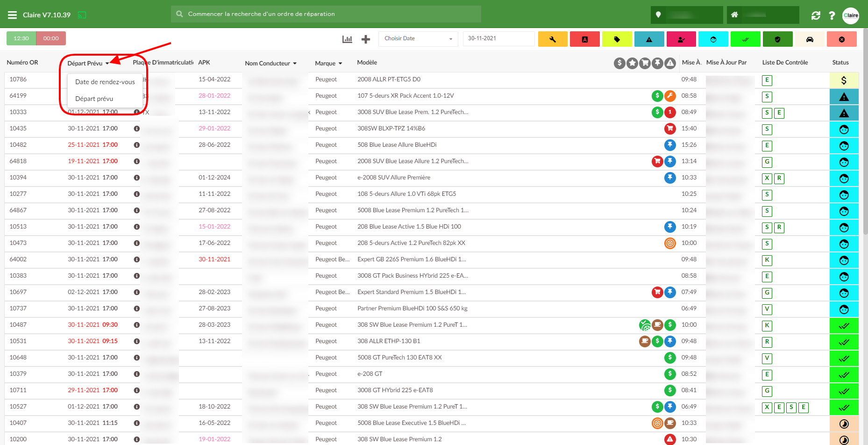Sort by Numéro OR column header

(22, 62)
